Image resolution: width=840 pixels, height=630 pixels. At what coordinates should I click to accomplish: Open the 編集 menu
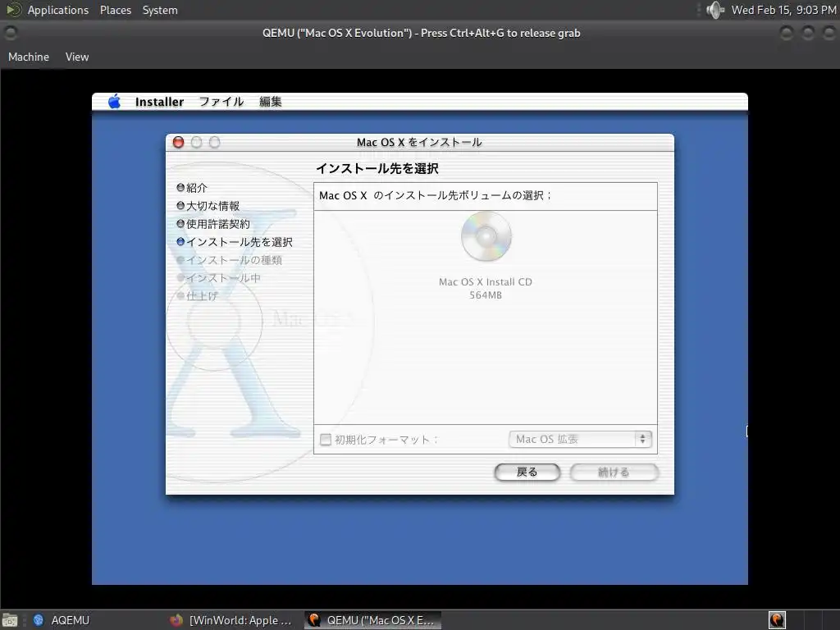point(271,102)
